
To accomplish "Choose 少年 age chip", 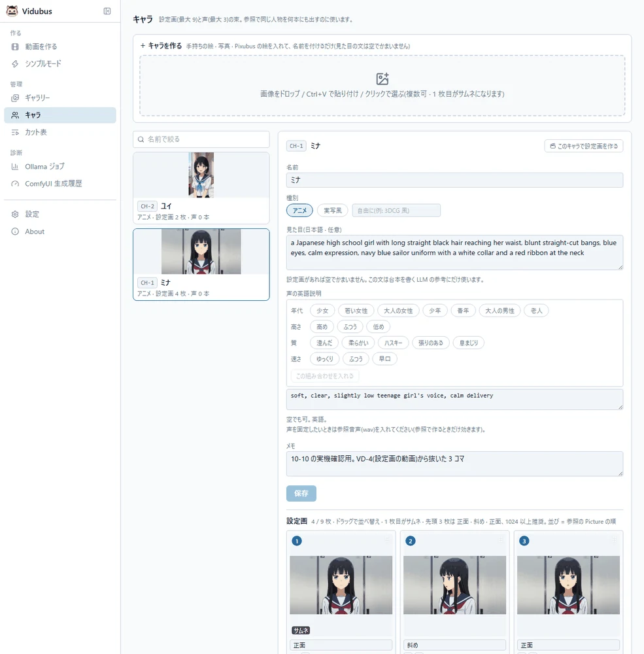I will 435,311.
